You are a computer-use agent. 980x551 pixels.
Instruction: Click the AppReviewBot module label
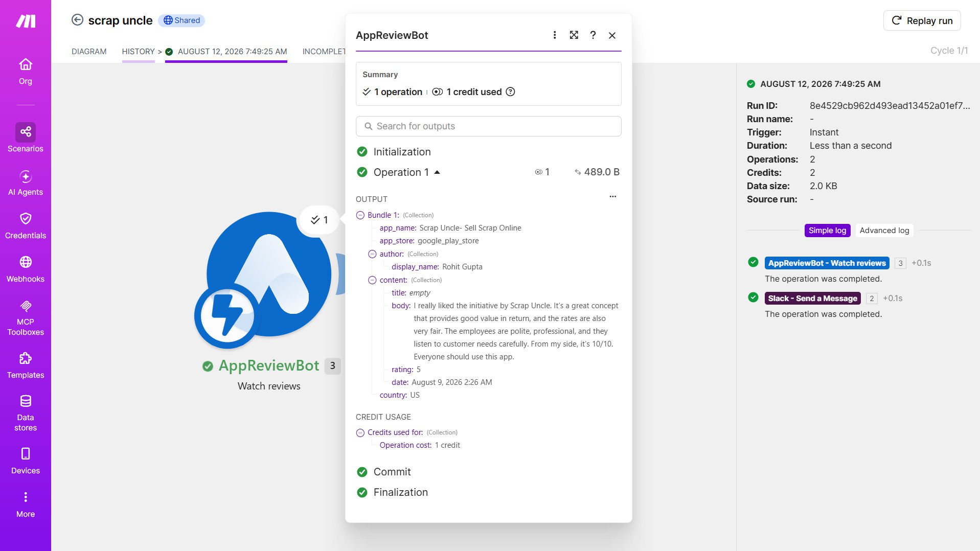pos(269,366)
